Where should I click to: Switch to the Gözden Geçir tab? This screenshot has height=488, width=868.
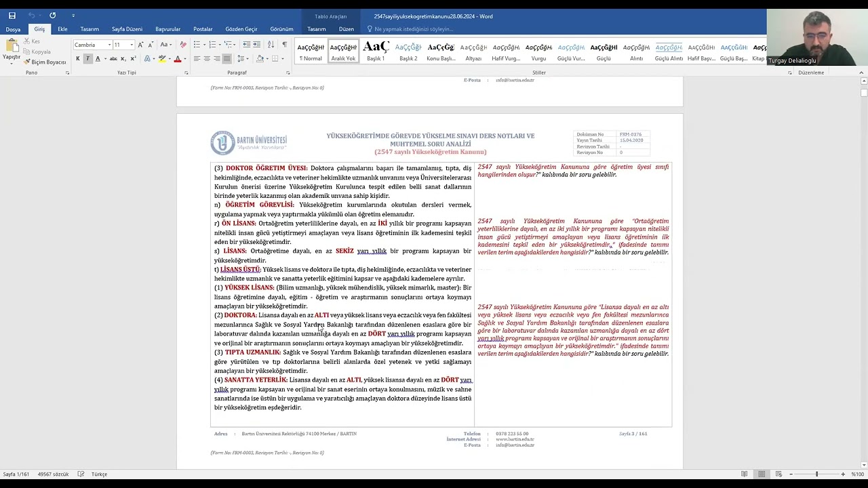(241, 29)
